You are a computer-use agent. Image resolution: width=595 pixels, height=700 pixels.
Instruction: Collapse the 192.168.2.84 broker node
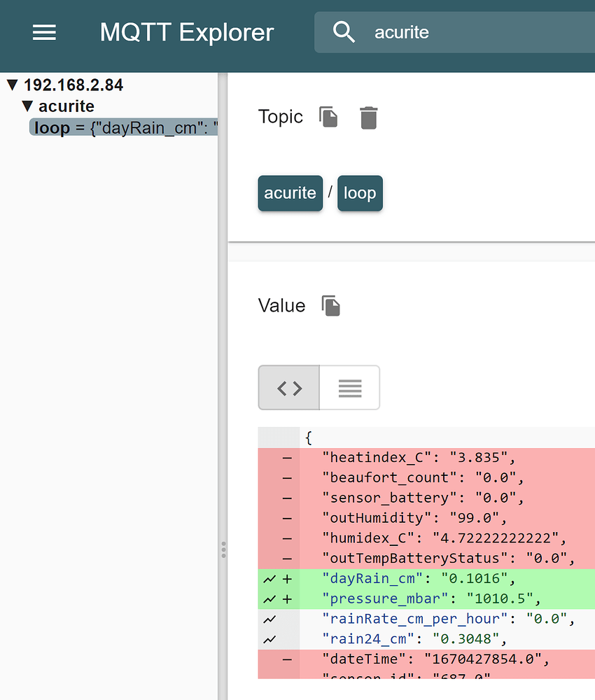pos(11,84)
